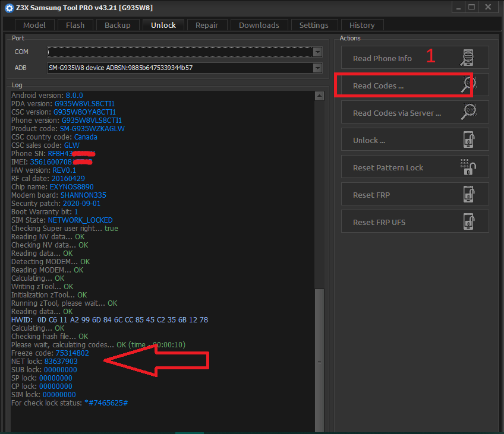Open the Downloads tab
Screen dimensions: 504x434
pos(259,25)
